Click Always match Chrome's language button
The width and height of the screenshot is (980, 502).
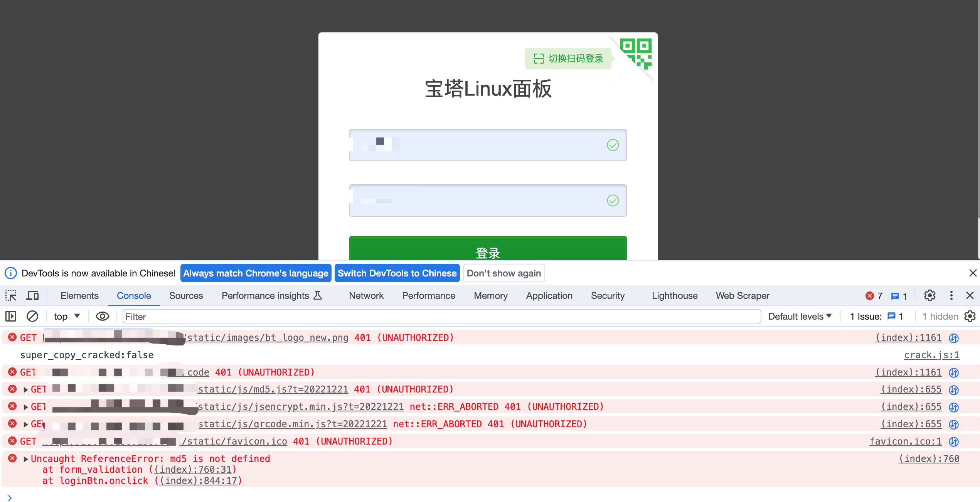tap(256, 273)
